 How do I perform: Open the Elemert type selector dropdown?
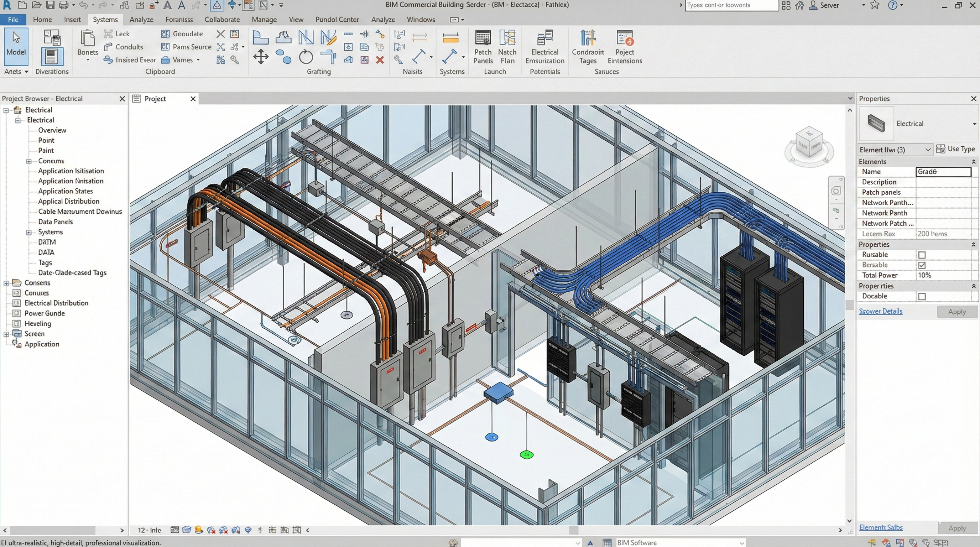point(895,150)
